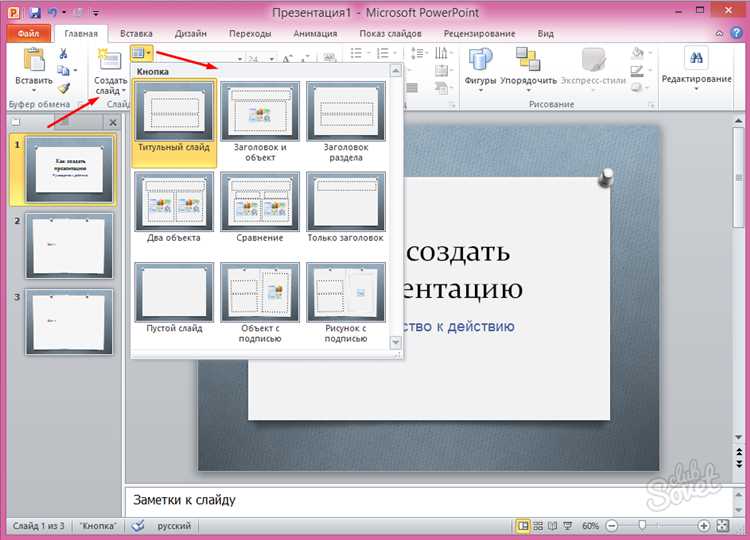Click the spell check icon in status bar
This screenshot has width=750, height=540.
[138, 525]
